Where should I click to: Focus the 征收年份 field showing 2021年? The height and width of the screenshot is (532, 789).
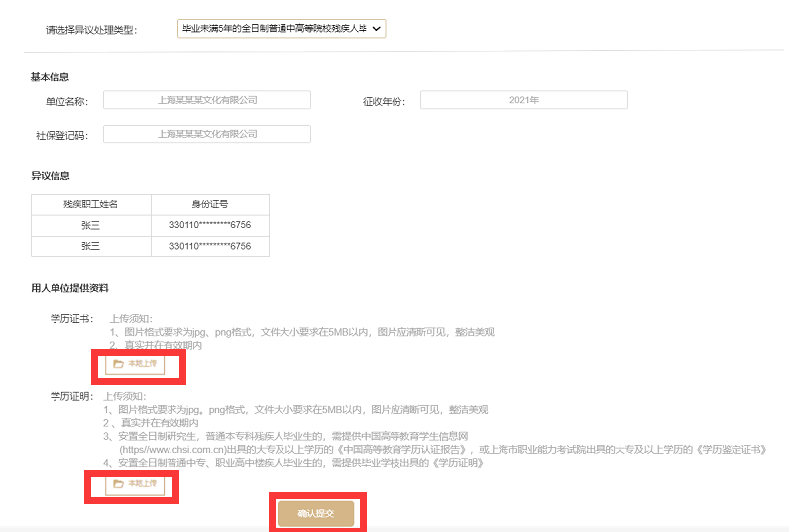pyautogui.click(x=523, y=100)
